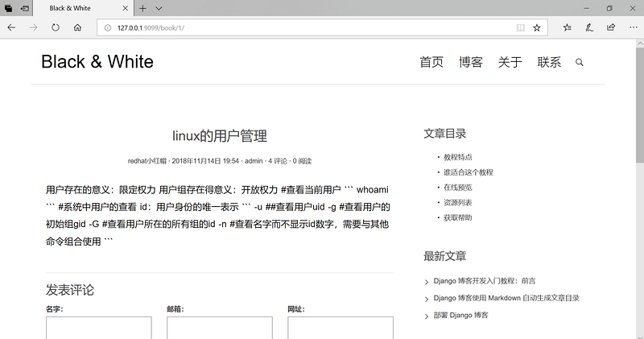Image resolution: width=644 pixels, height=339 pixels.
Task: Open the 首页 navigation item
Action: tap(431, 62)
